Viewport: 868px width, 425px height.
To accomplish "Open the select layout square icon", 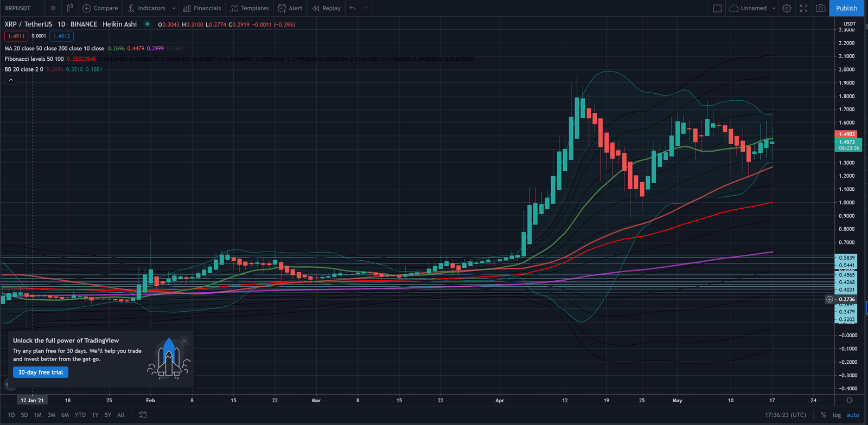I will click(x=717, y=8).
